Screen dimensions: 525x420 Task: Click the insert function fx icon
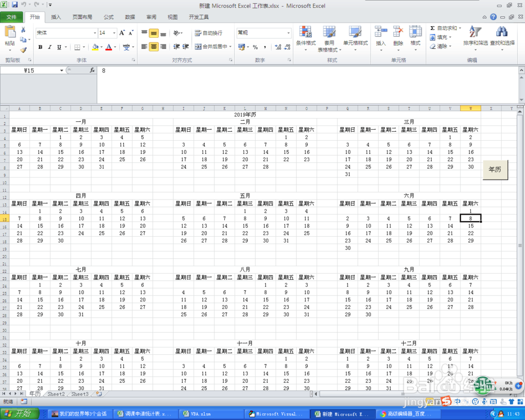92,70
